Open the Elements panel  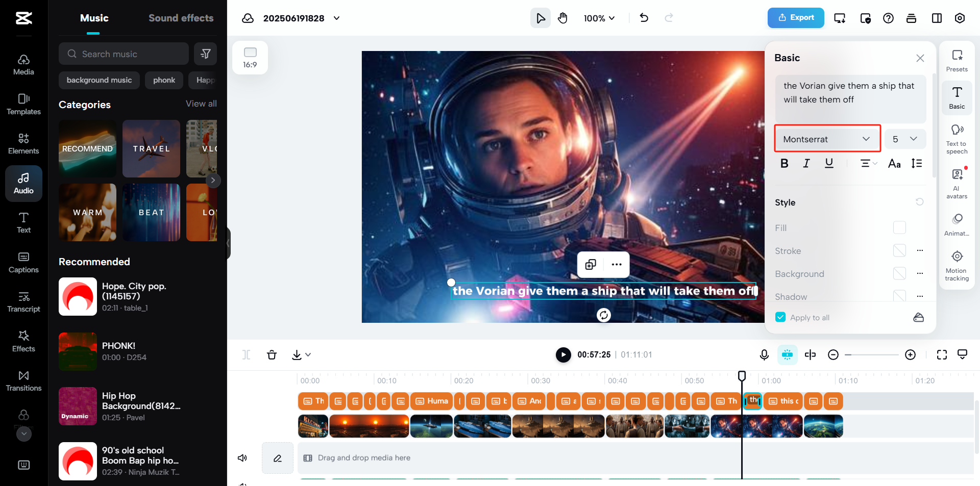23,143
